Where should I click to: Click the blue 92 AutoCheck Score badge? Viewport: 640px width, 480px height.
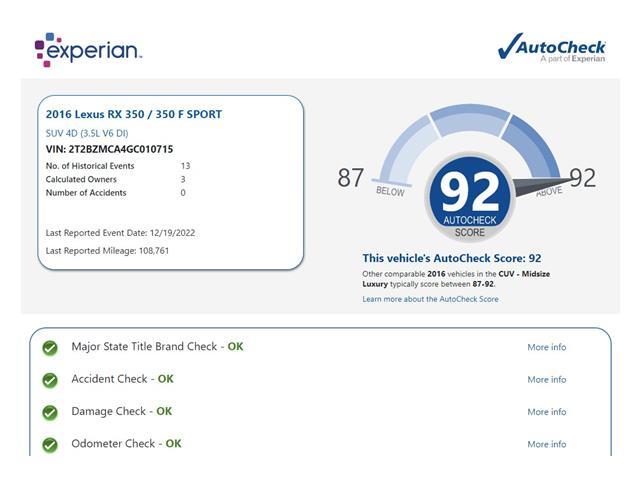coord(469,197)
